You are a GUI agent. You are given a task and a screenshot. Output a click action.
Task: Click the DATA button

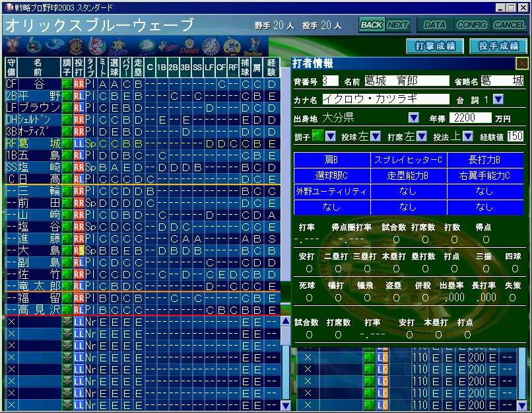pos(434,25)
